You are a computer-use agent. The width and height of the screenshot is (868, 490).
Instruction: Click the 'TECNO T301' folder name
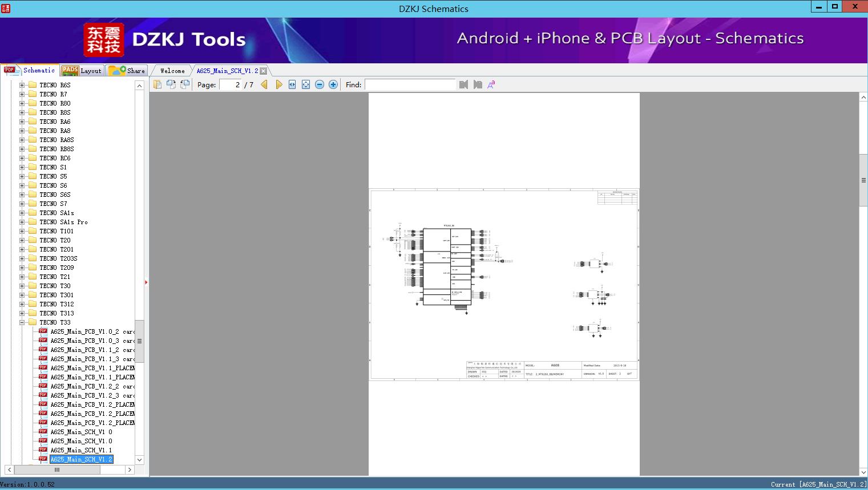point(56,295)
